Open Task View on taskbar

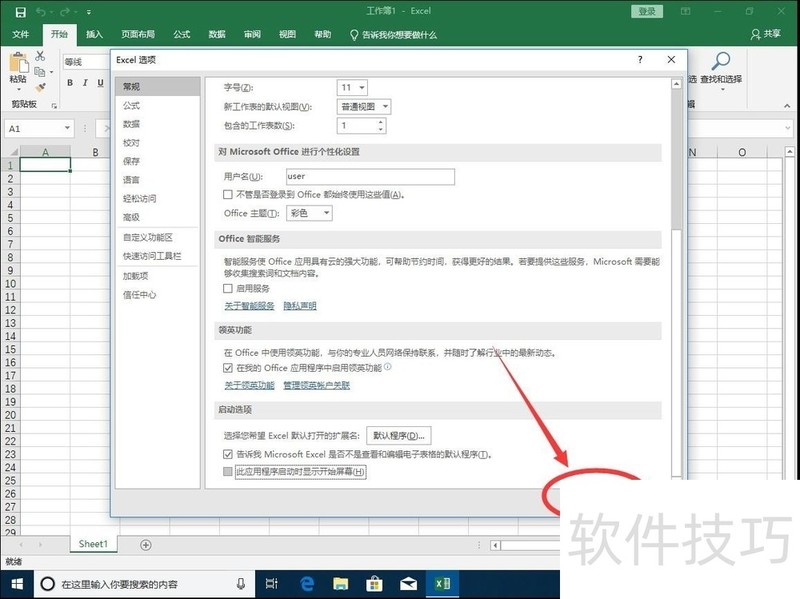[x=271, y=584]
